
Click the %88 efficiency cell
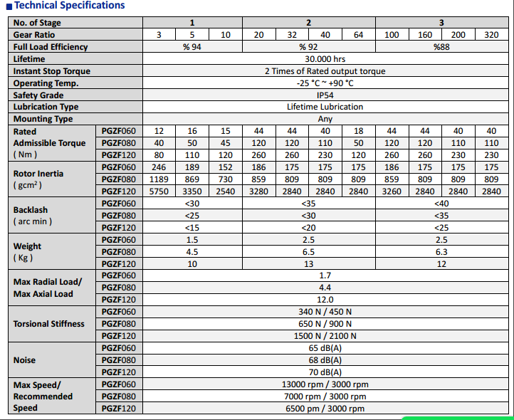441,47
